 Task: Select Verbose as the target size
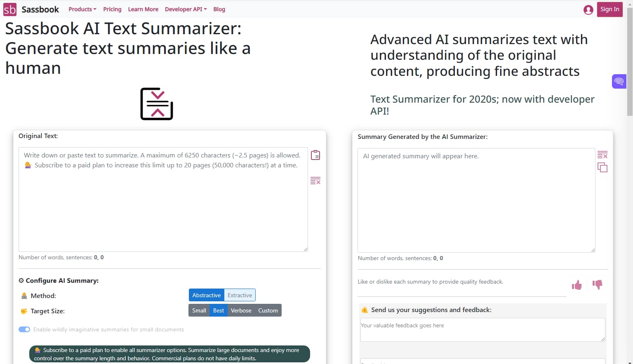(241, 310)
